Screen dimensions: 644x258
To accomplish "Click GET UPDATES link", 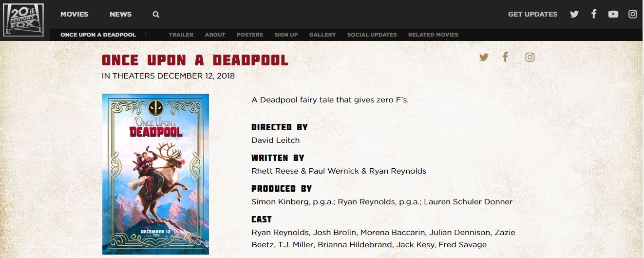I will tap(532, 14).
